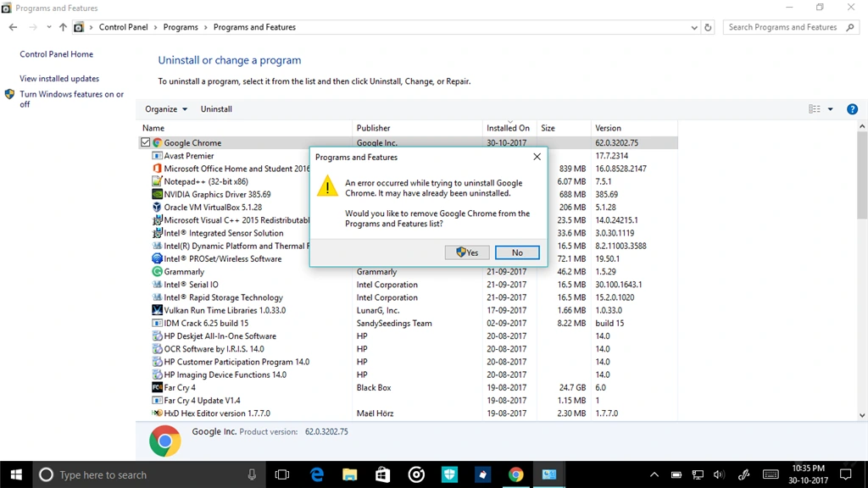Open Help via the question mark icon

[852, 108]
